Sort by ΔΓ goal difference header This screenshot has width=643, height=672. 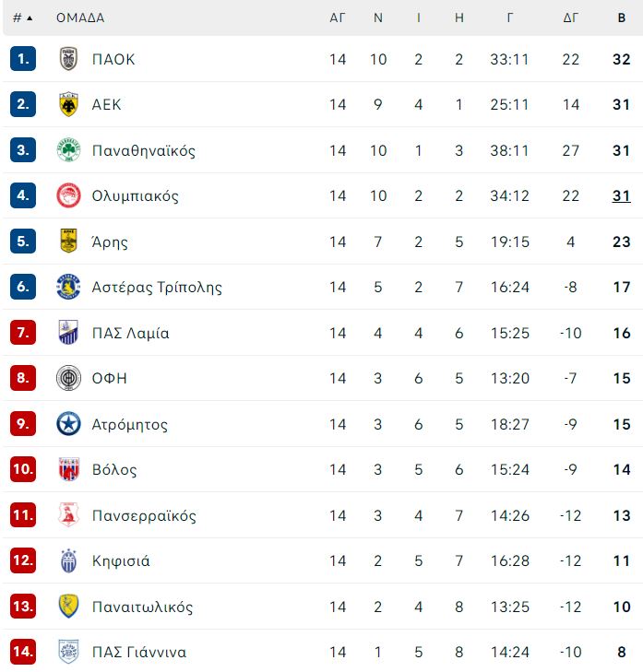coord(570,18)
